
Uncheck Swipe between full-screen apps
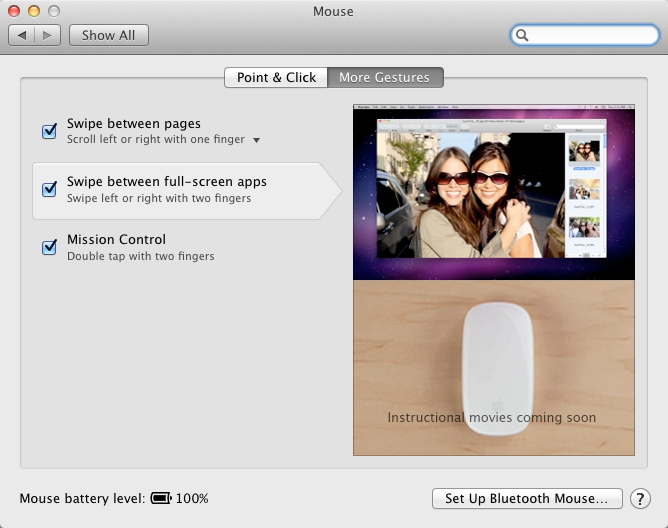coord(49,189)
